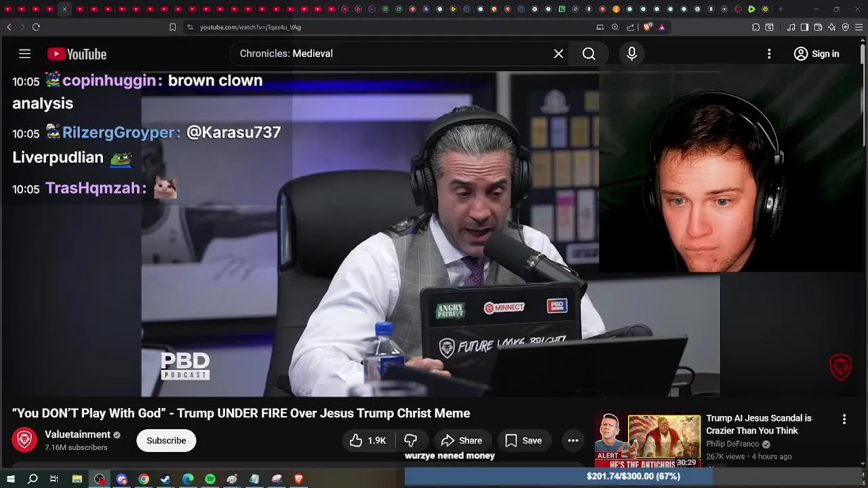
Task: Switch to the green play-arrow tab
Action: pyautogui.click(x=751, y=9)
